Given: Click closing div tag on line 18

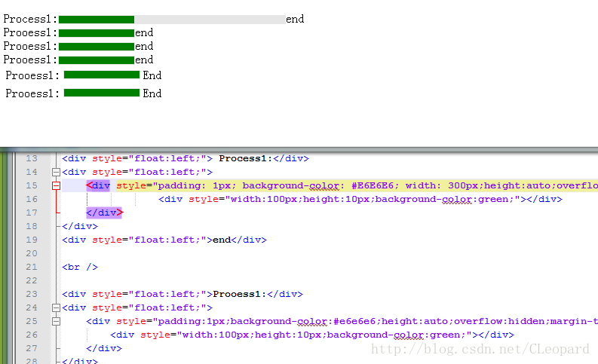Looking at the screenshot, I should pyautogui.click(x=80, y=226).
